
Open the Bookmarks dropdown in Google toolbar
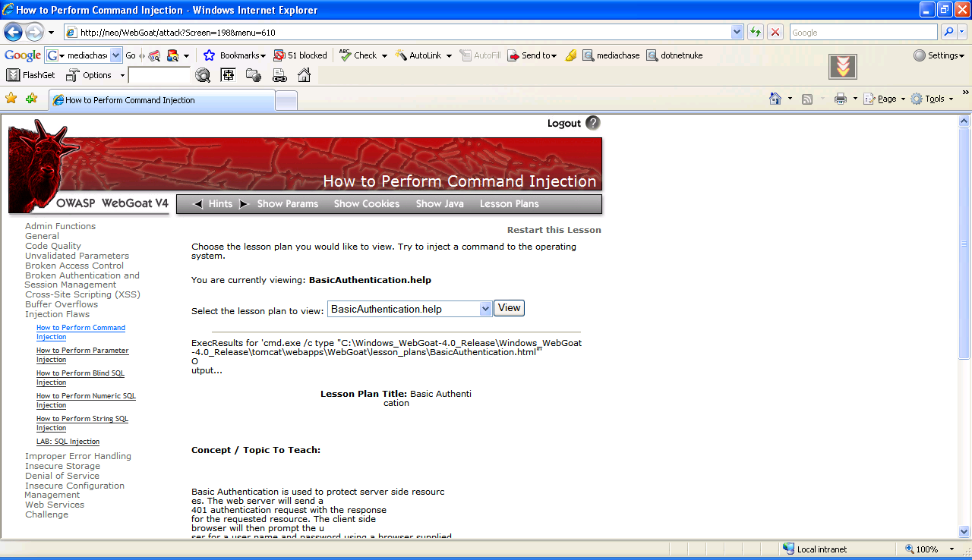tap(235, 55)
